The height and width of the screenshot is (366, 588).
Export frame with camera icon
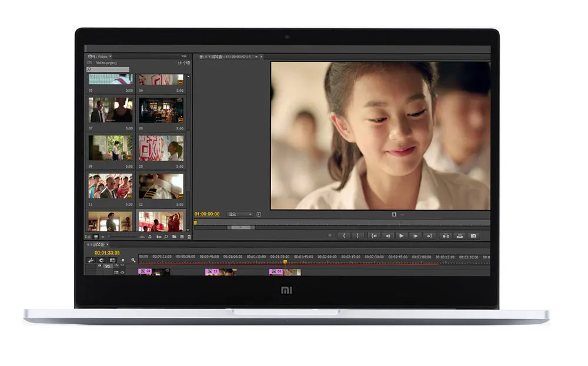pos(473,236)
